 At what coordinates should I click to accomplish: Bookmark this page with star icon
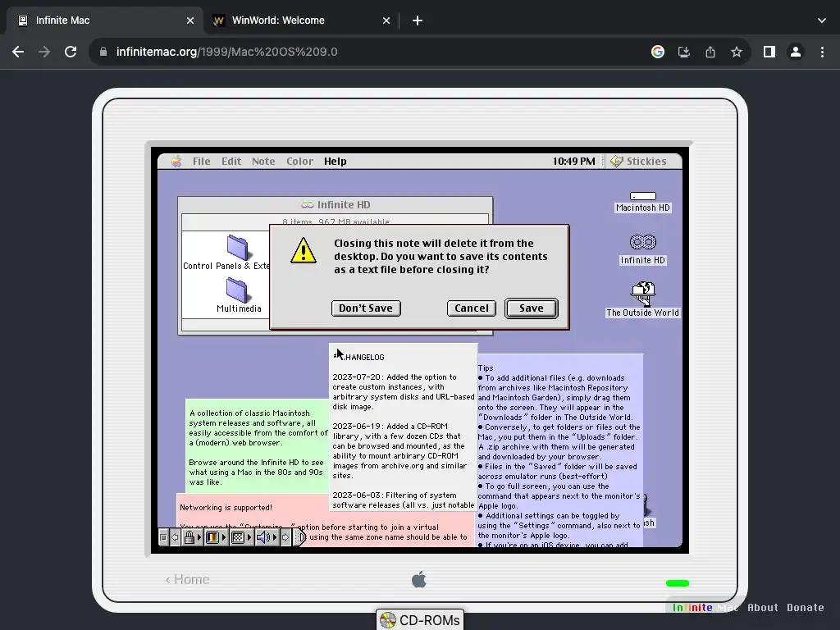737,52
